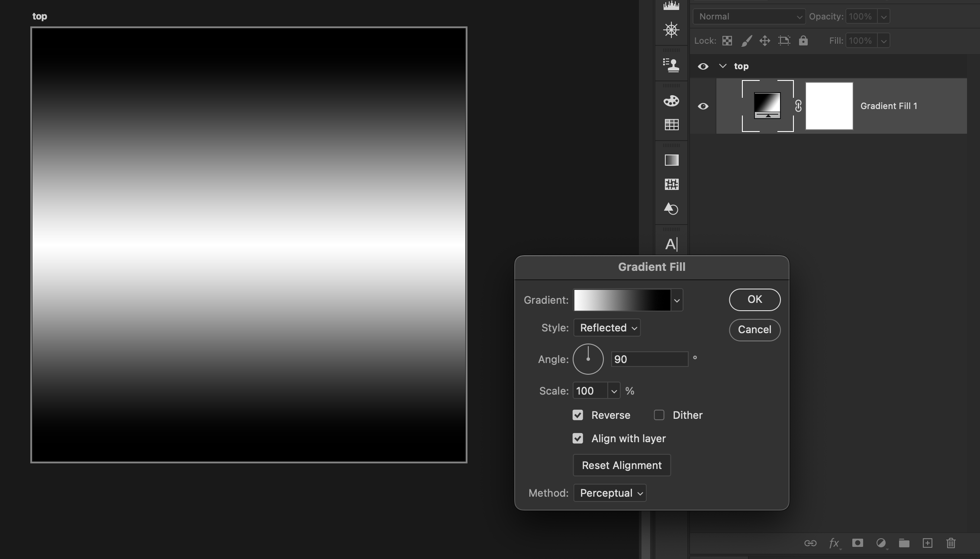Hide the Gradient Fill 1 layer
The image size is (980, 559).
click(x=703, y=106)
